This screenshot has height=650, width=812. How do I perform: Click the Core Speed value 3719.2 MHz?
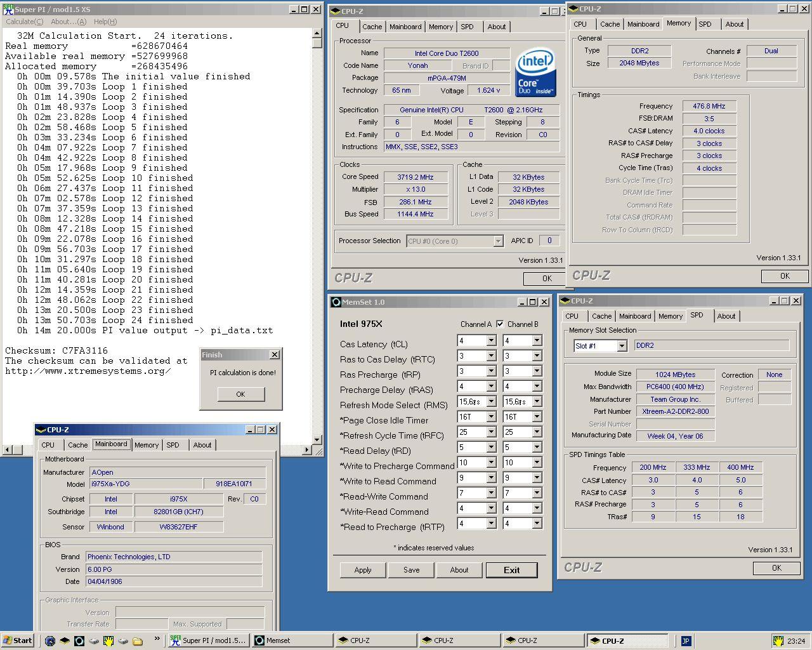(416, 177)
